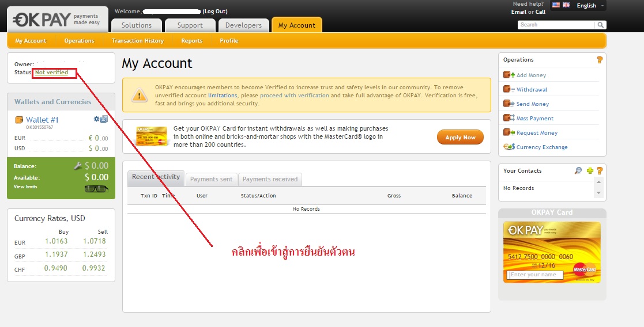644x327 pixels.
Task: Open the limitations link
Action: [223, 95]
